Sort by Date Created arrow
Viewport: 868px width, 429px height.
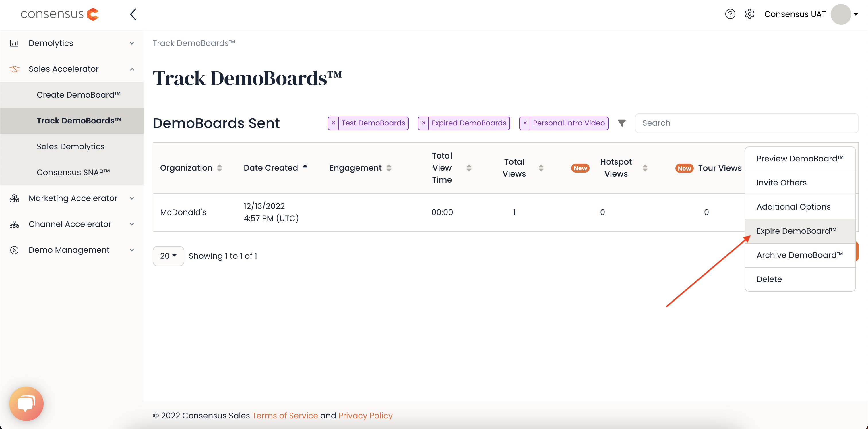click(x=305, y=166)
